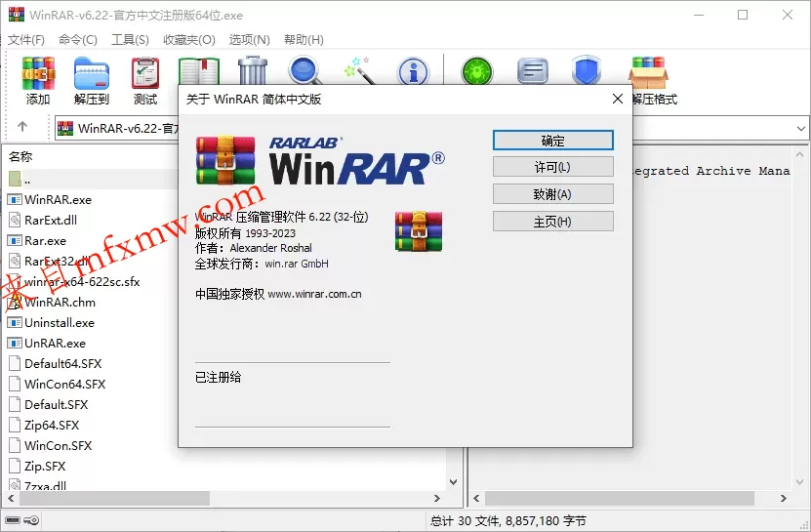Image resolution: width=811 pixels, height=532 pixels.
Task: Select UnRAR.exe in file list
Action: click(55, 343)
